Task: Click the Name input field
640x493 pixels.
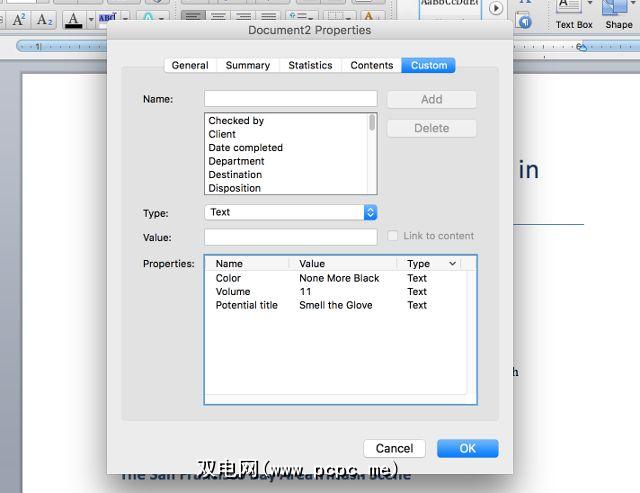Action: pyautogui.click(x=290, y=99)
